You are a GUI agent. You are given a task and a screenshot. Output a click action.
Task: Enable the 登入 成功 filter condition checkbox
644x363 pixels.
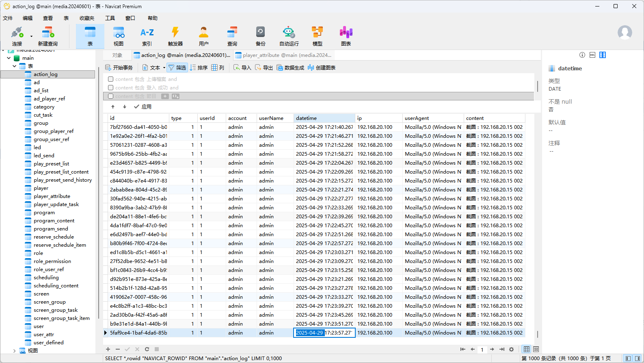(110, 87)
